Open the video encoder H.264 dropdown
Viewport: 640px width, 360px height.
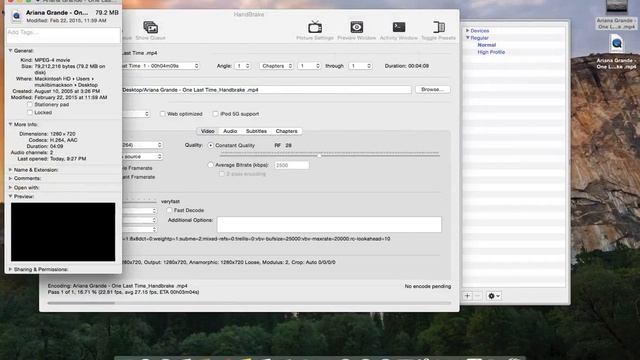[142, 145]
